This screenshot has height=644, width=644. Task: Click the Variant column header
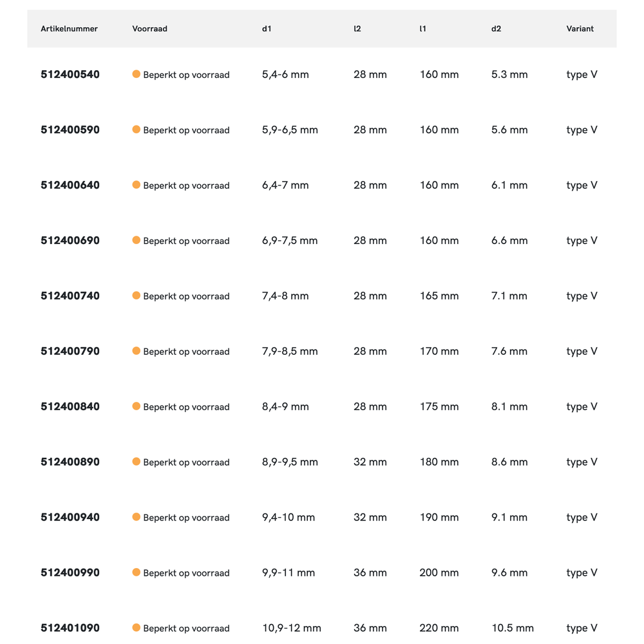pos(580,29)
